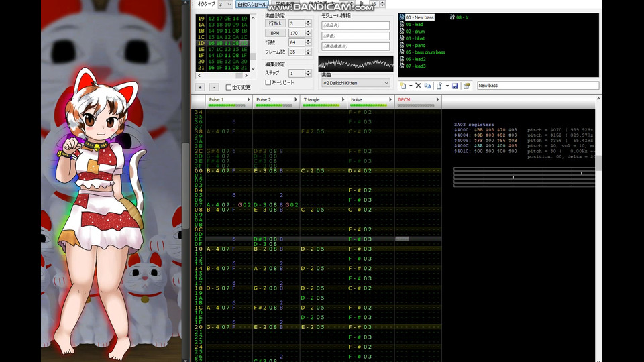Adjust the 行Tick spinner arrows

[308, 23]
